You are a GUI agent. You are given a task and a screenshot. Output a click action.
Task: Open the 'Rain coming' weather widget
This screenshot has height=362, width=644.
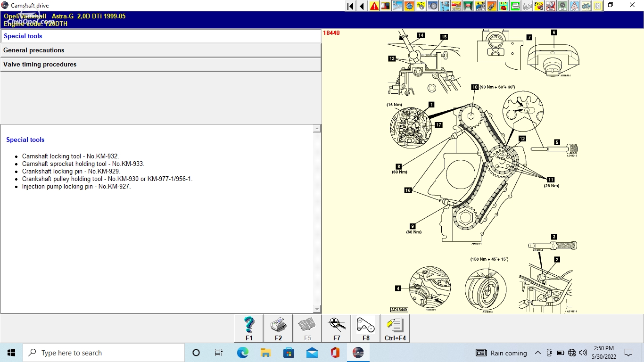501,353
